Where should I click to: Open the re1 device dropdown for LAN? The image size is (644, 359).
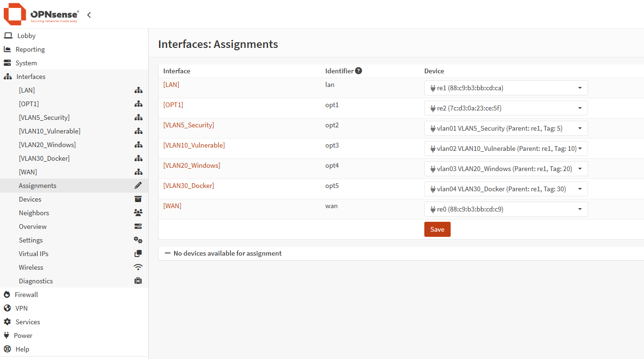tap(580, 87)
